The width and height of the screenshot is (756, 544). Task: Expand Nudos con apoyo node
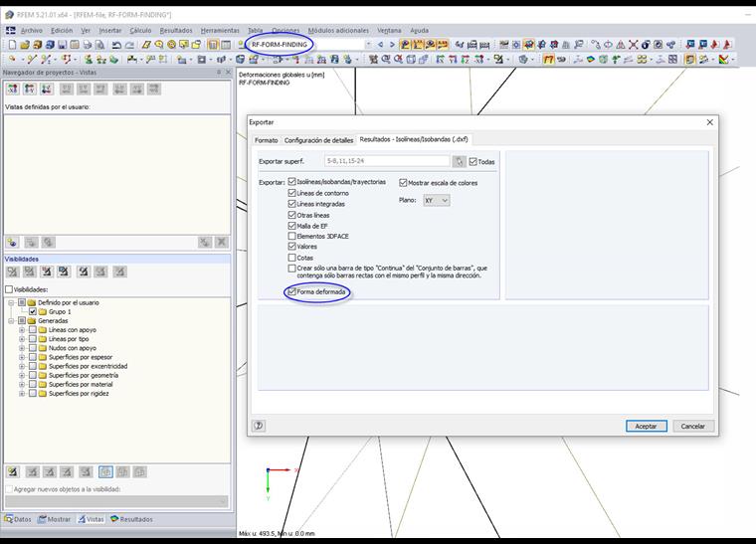tap(22, 348)
